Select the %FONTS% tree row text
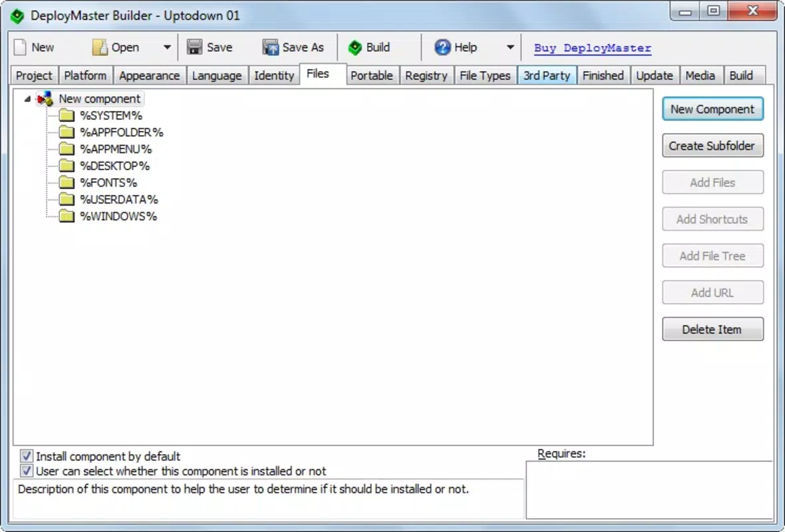Image resolution: width=785 pixels, height=532 pixels. tap(108, 183)
